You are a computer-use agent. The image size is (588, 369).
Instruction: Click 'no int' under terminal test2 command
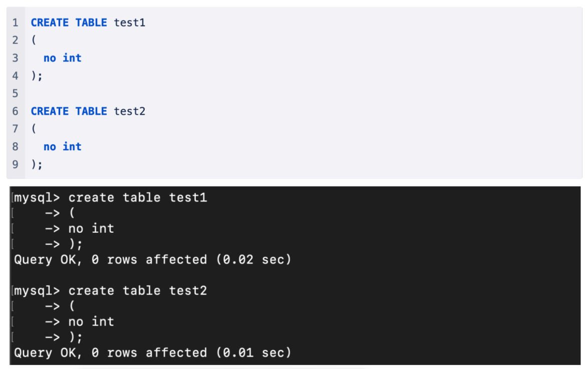[91, 322]
